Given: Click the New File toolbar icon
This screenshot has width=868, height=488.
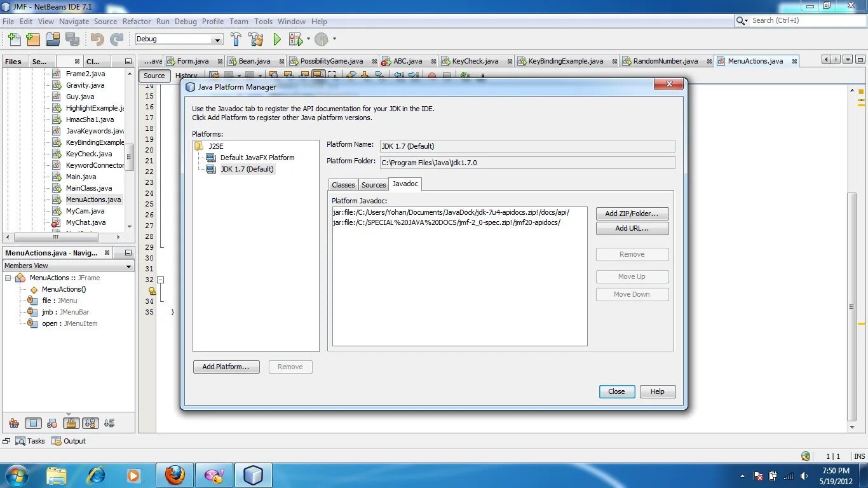Looking at the screenshot, I should point(14,39).
